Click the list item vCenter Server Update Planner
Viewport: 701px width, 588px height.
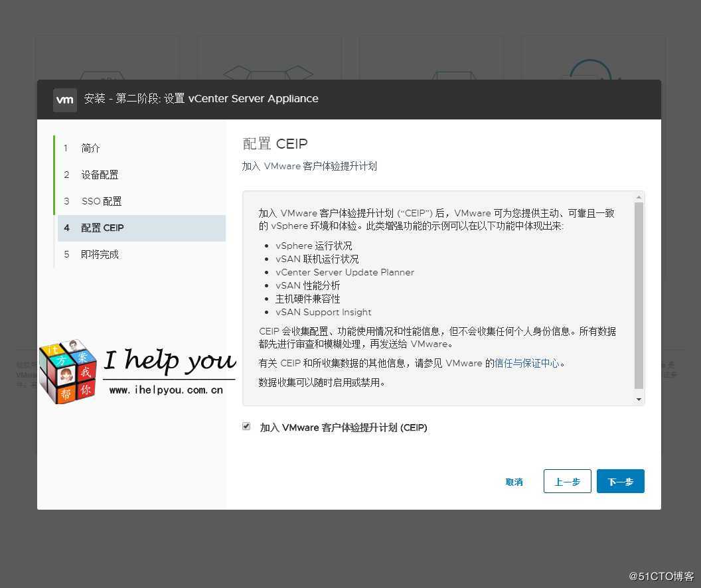(345, 272)
